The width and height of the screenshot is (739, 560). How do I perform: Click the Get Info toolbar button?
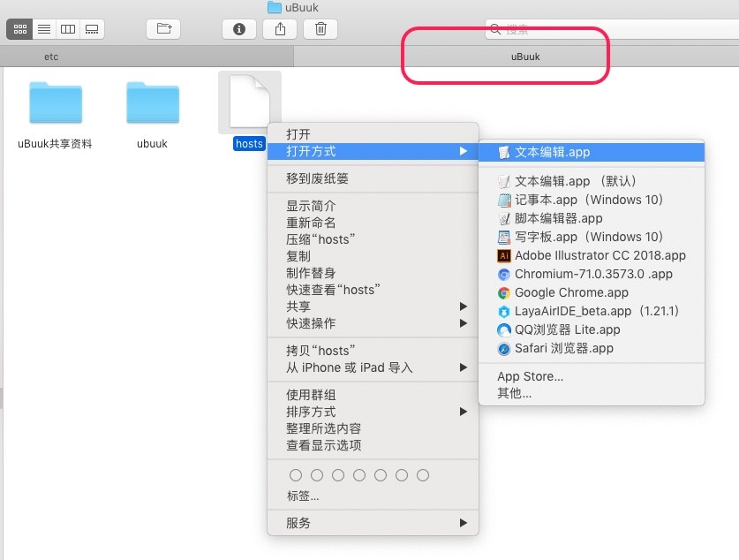click(x=238, y=29)
